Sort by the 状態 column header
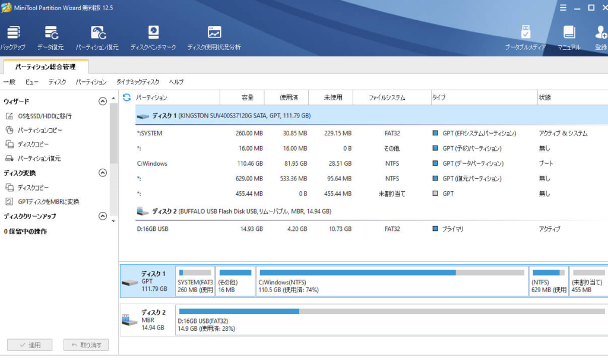This screenshot has width=608, height=364. [573, 98]
